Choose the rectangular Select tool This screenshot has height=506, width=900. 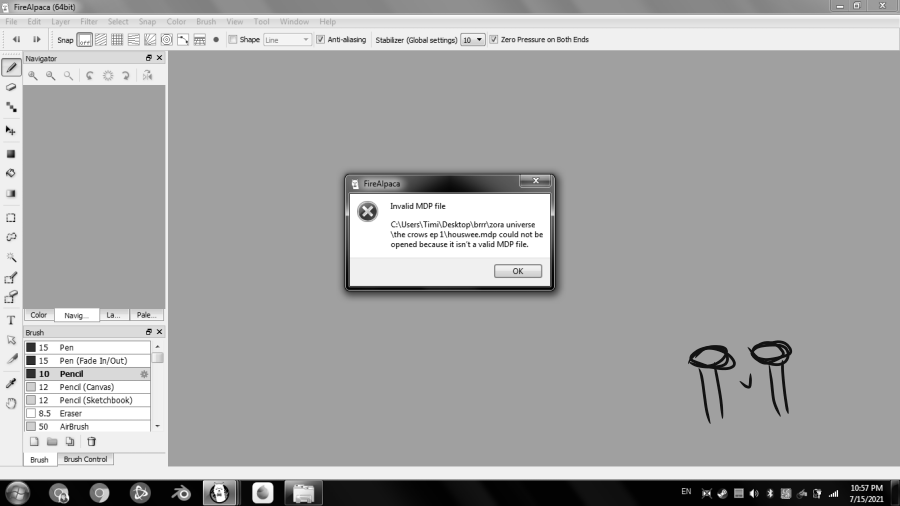(x=11, y=217)
